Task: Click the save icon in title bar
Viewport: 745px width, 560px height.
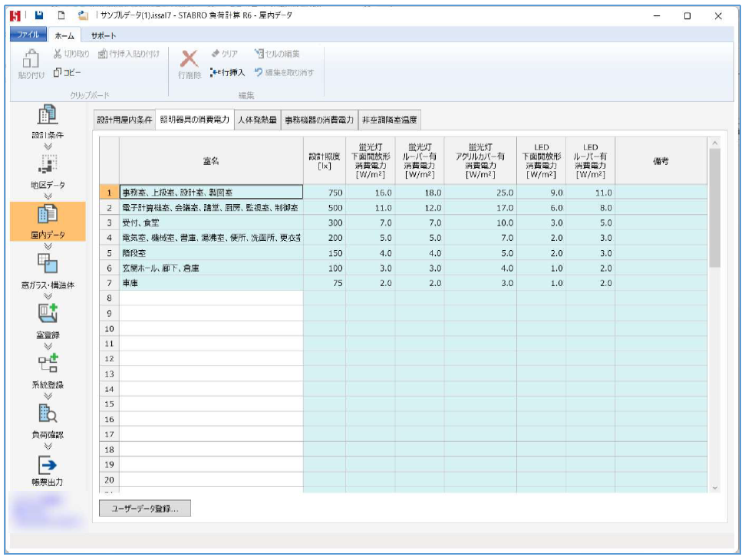Action: point(39,15)
